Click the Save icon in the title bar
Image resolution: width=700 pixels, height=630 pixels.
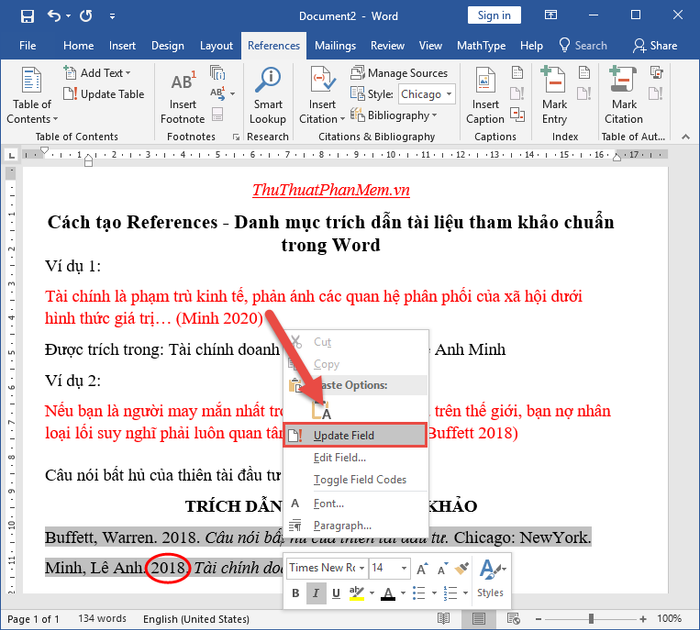[27, 17]
